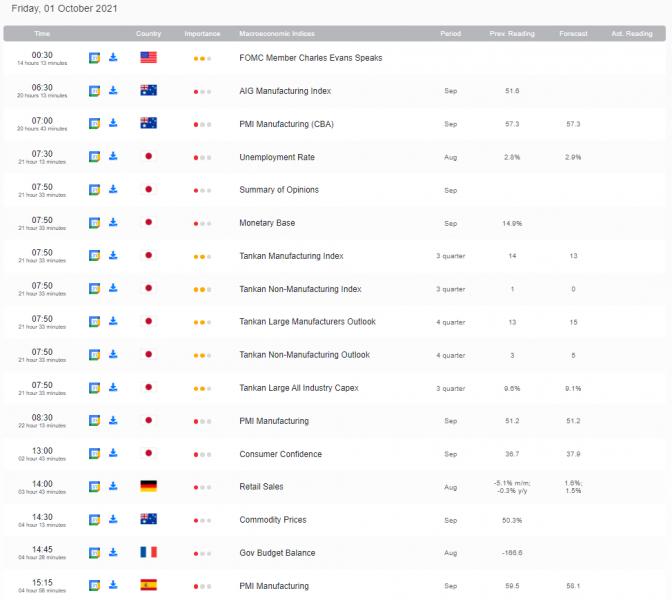Screen dimensions: 672x600
Task: Select the 14.9% Monetary Base previous reading
Action: tap(512, 223)
